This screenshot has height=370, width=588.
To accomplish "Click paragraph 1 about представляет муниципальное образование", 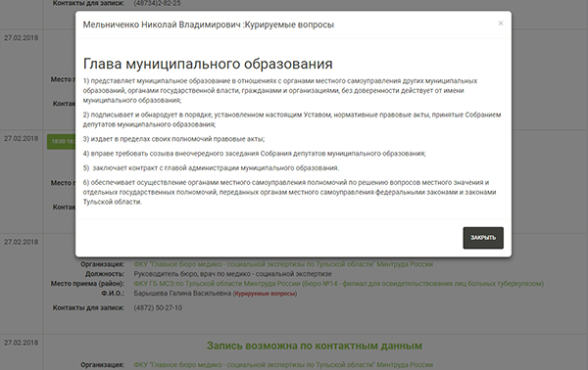I will pyautogui.click(x=280, y=91).
